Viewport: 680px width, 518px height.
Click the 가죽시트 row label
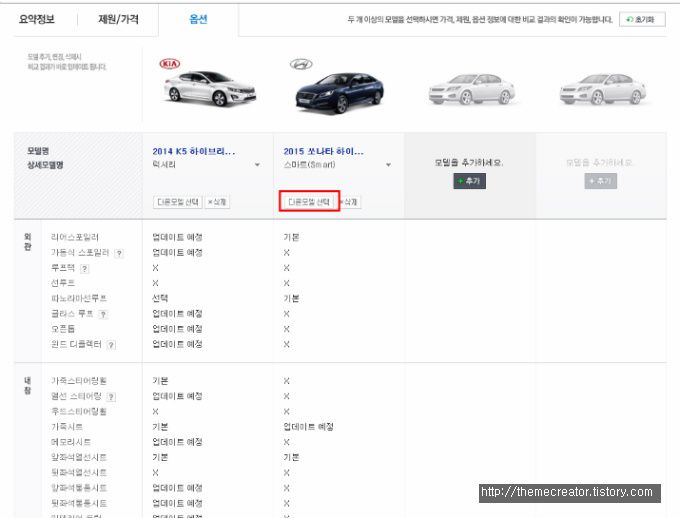coord(67,427)
